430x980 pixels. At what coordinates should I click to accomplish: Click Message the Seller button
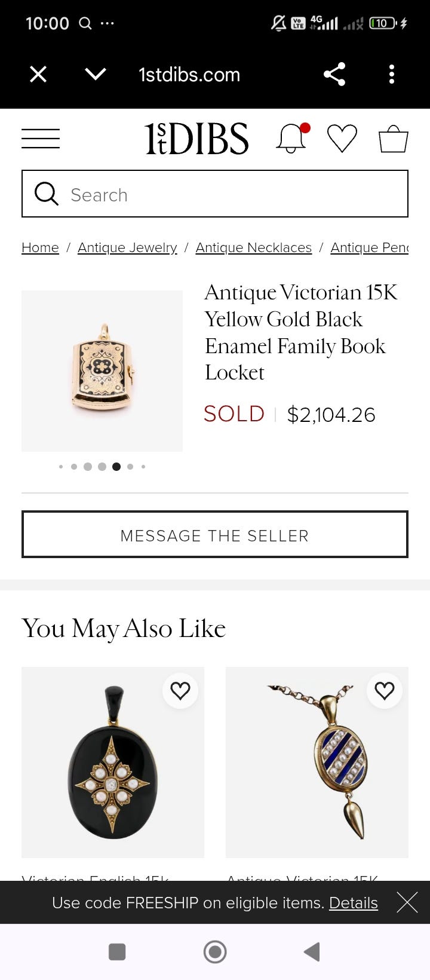pos(215,535)
